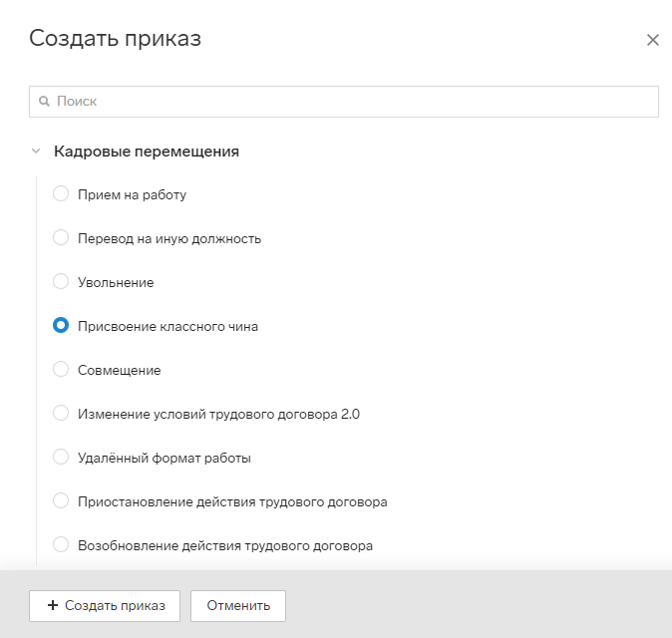This screenshot has height=638, width=672.
Task: Collapse the Кадровые перемещения chevron
Action: tap(36, 151)
